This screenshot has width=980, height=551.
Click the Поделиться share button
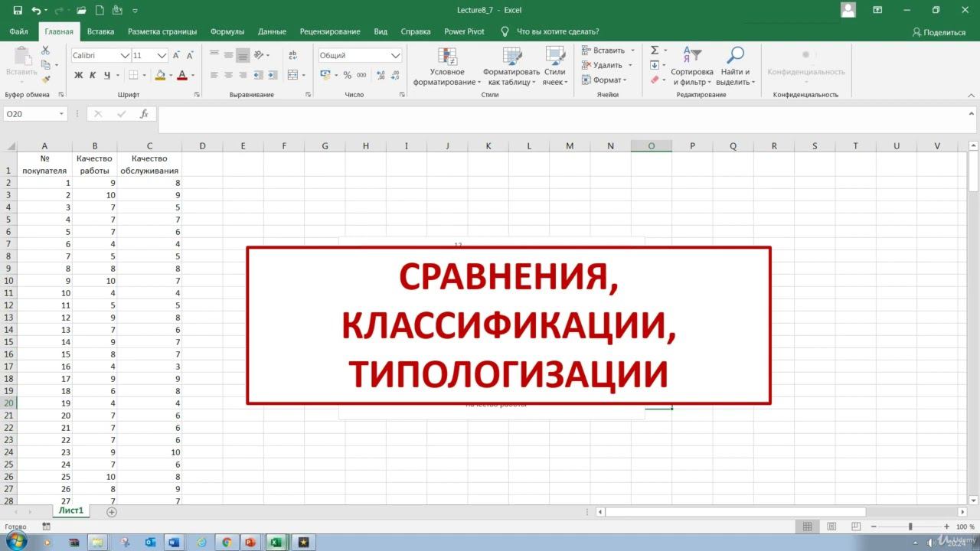939,32
